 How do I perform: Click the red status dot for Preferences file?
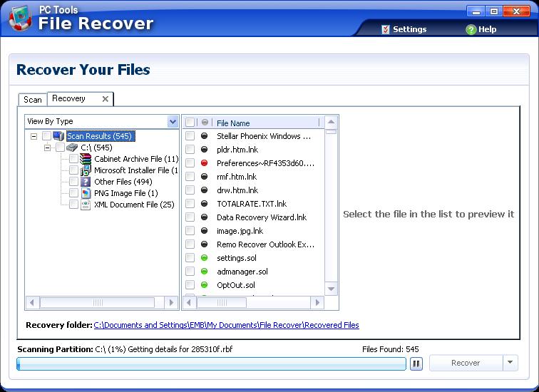204,163
